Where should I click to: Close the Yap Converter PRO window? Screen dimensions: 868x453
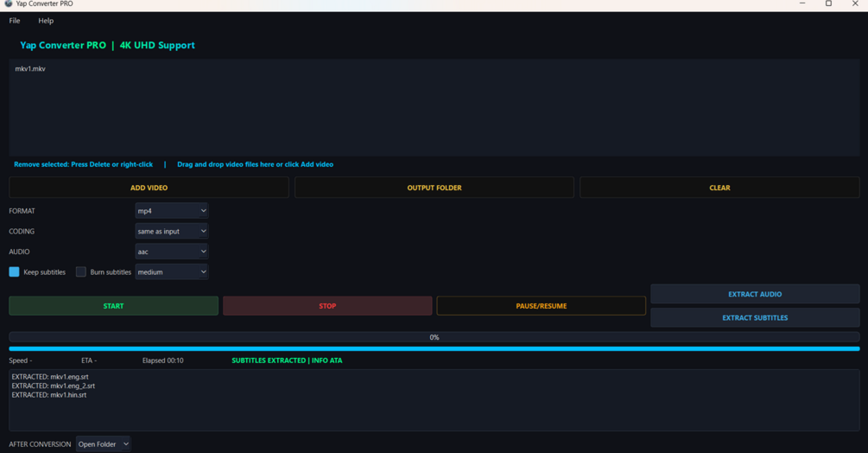tap(855, 3)
